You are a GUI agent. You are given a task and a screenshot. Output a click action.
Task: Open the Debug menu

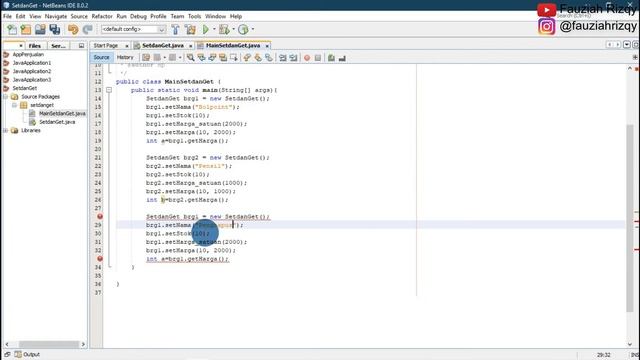(138, 16)
